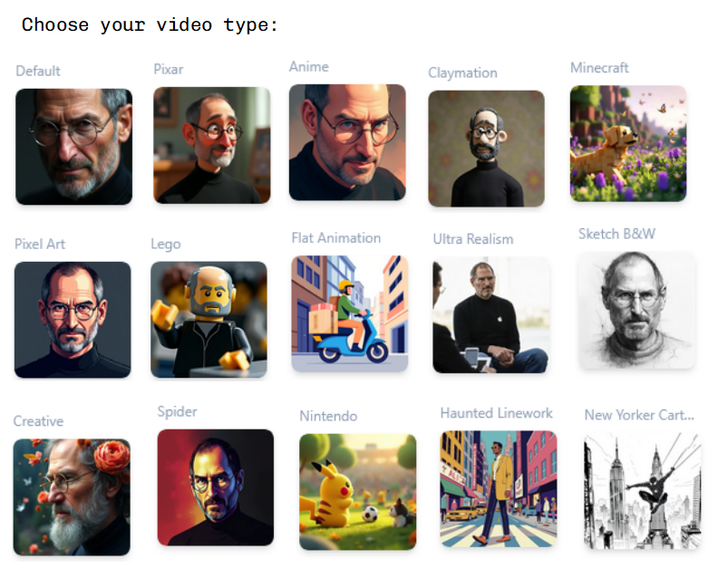Choose the Haunted Linework street thumbnail

(499, 488)
